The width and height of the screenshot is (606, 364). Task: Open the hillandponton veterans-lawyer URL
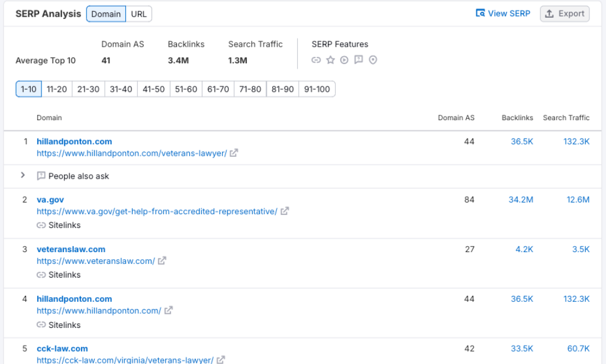point(132,153)
